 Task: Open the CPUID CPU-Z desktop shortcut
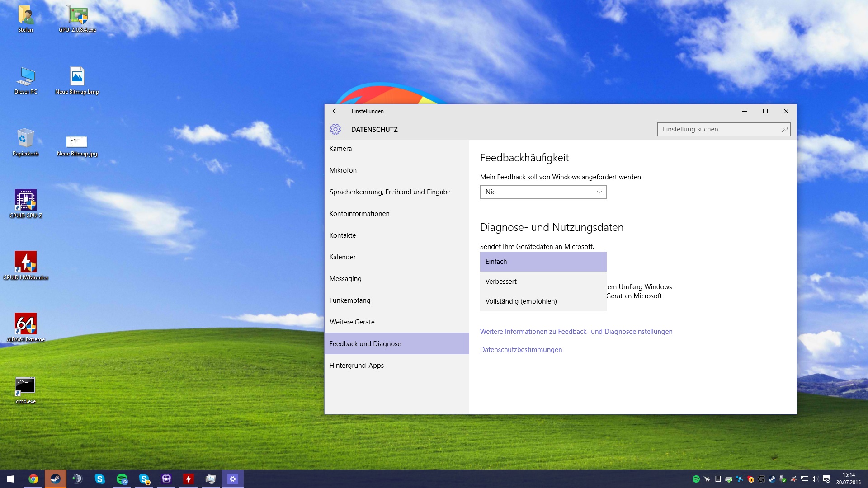[x=26, y=200]
